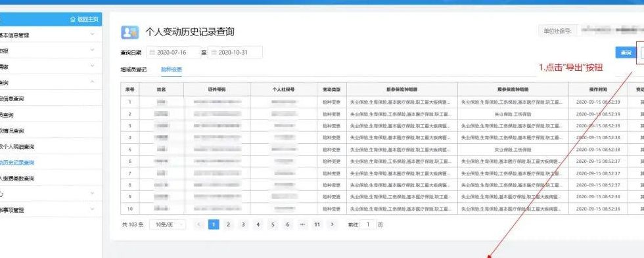The width and height of the screenshot is (644, 258).
Task: Click the 个人变动历史记录查询 page header icon
Action: point(130,32)
